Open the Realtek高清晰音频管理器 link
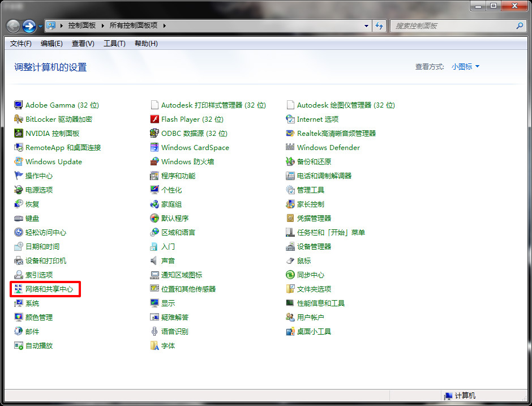Image resolution: width=532 pixels, height=406 pixels. 337,134
